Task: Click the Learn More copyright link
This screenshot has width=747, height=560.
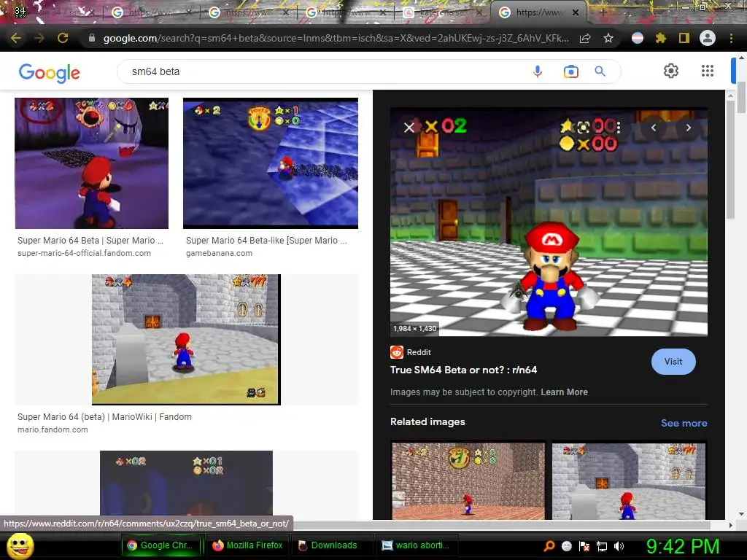Action: tap(564, 392)
